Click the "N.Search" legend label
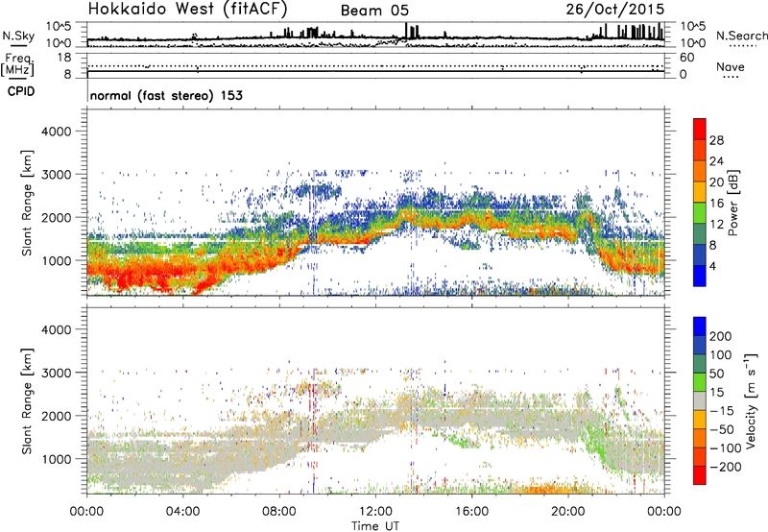 coord(741,36)
